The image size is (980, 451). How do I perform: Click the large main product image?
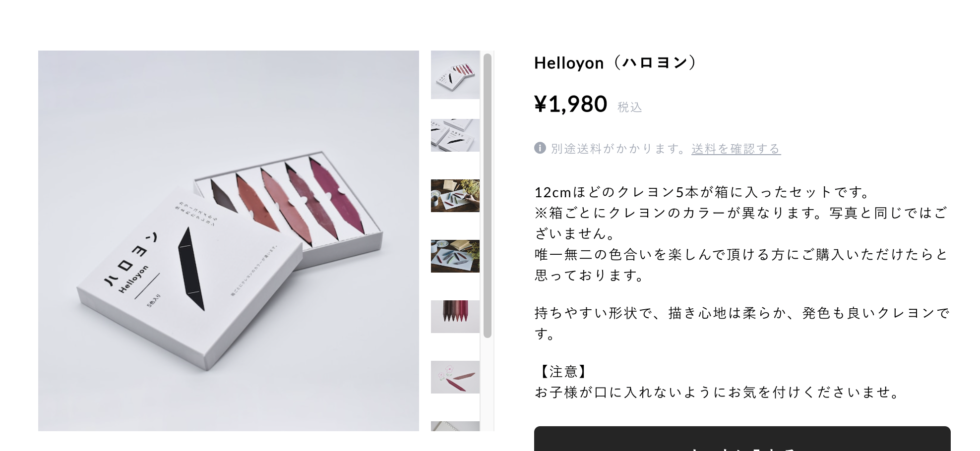[229, 241]
